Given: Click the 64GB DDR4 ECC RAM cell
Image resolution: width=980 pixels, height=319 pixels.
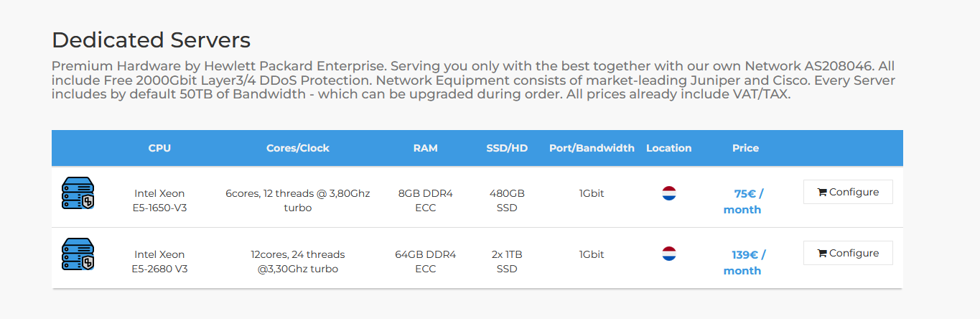Looking at the screenshot, I should [426, 262].
